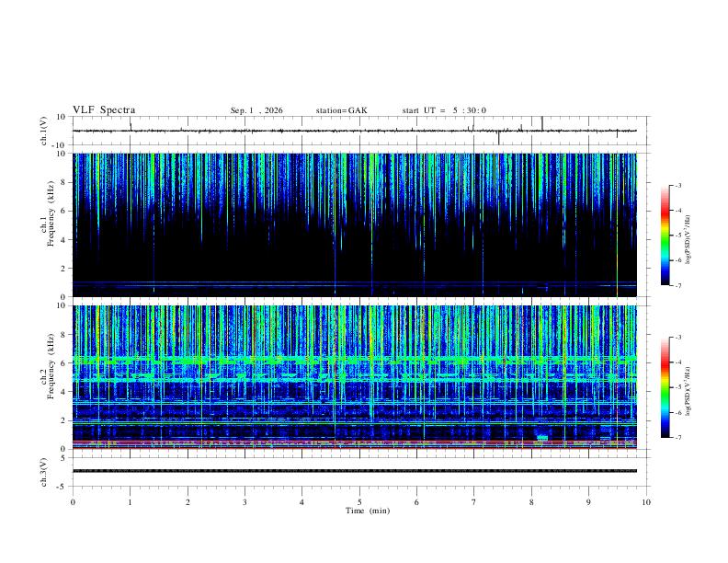Click the Time (min) axis label

click(368, 511)
